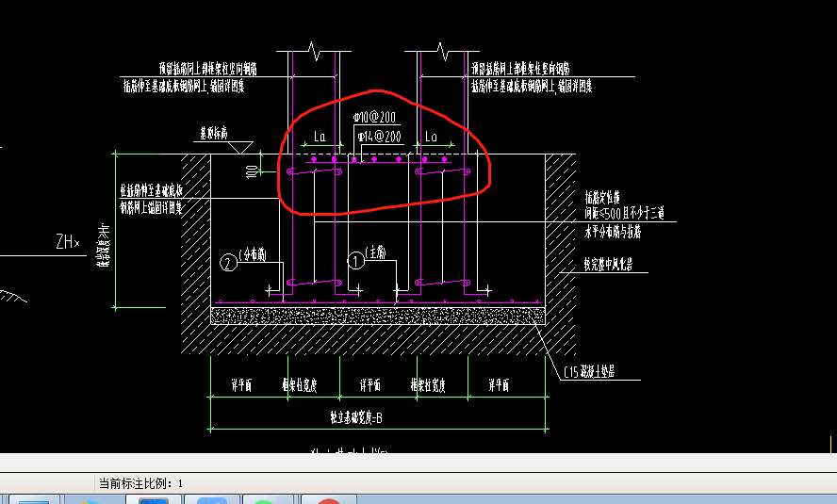
Task: Click the Φ14@200 rebar annotation
Action: pos(380,137)
